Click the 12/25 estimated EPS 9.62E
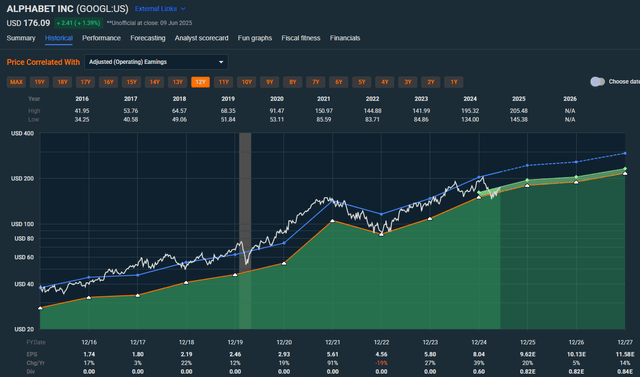Screen dimensions: 640x377 pos(527,355)
